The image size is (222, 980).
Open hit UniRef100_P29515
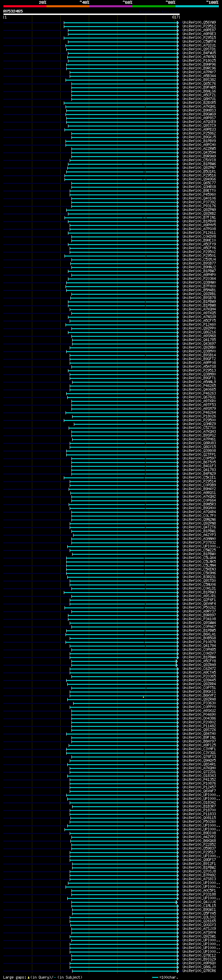tap(199, 38)
